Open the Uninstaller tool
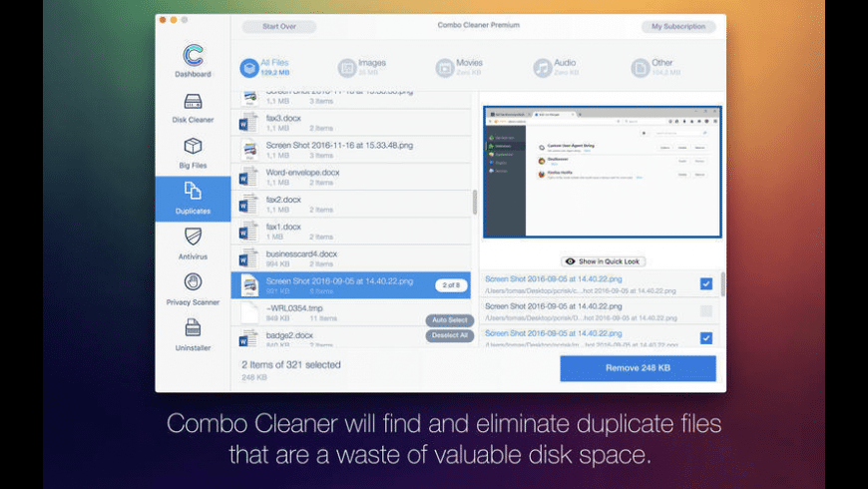 [193, 335]
